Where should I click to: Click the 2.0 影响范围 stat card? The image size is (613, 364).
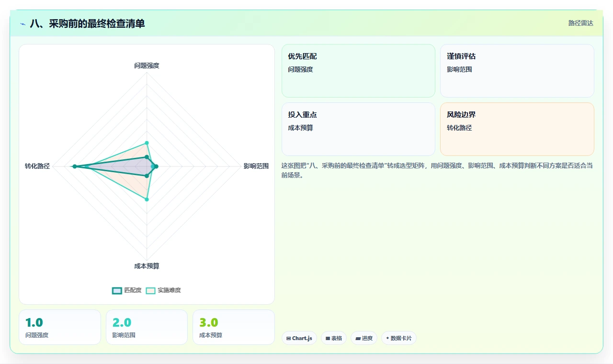pyautogui.click(x=147, y=327)
